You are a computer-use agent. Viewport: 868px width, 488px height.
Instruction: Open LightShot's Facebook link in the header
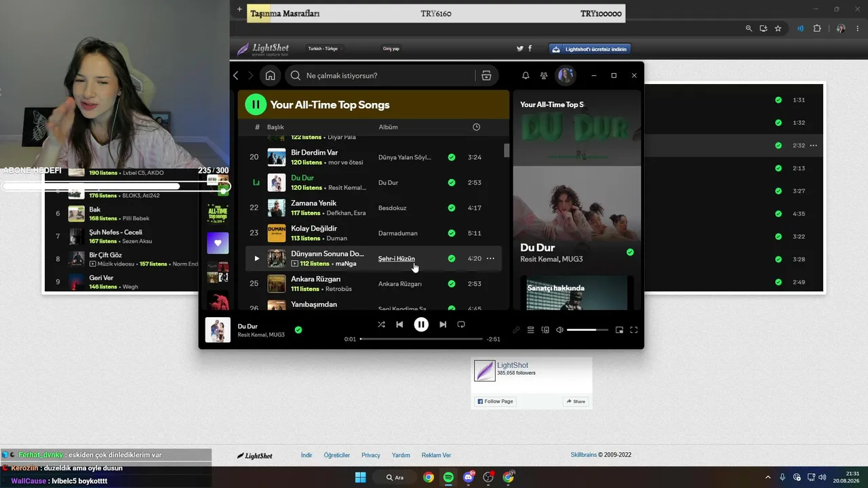[530, 49]
